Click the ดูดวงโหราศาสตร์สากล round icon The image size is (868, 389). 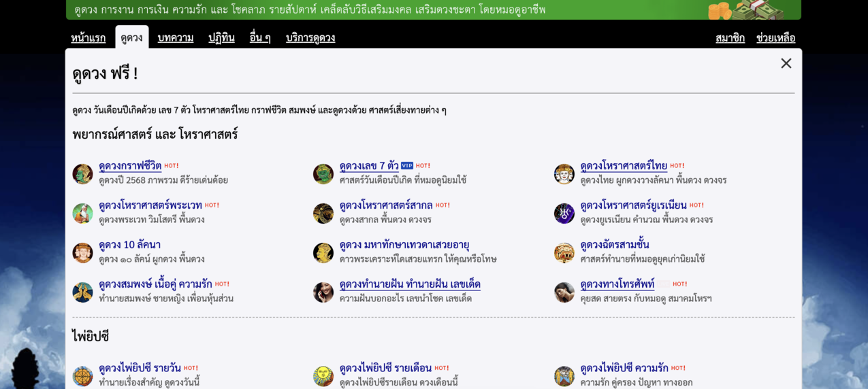click(x=323, y=214)
